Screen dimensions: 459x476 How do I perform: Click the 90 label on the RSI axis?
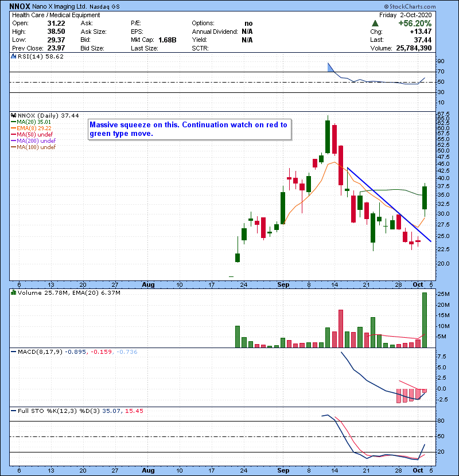441,61
